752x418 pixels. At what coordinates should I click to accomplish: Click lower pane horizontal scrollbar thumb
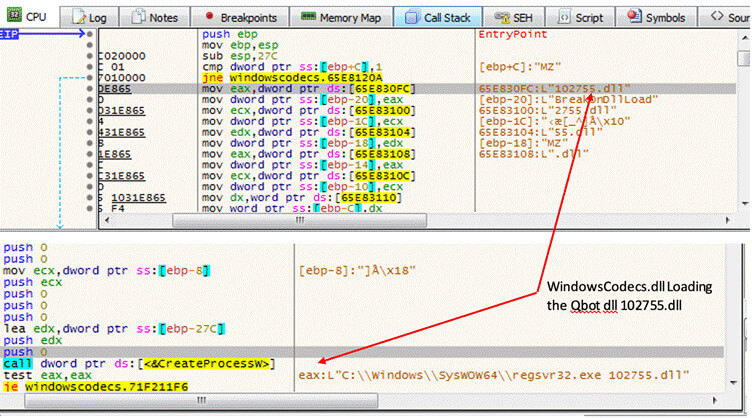201,400
